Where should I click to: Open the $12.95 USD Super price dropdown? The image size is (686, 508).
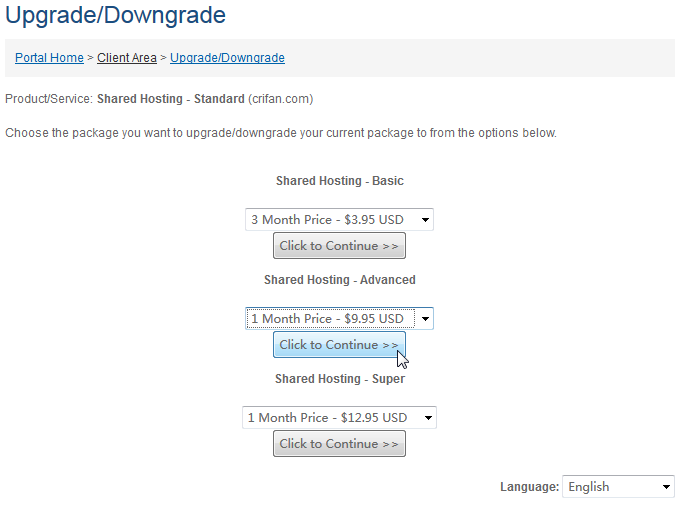pyautogui.click(x=339, y=418)
